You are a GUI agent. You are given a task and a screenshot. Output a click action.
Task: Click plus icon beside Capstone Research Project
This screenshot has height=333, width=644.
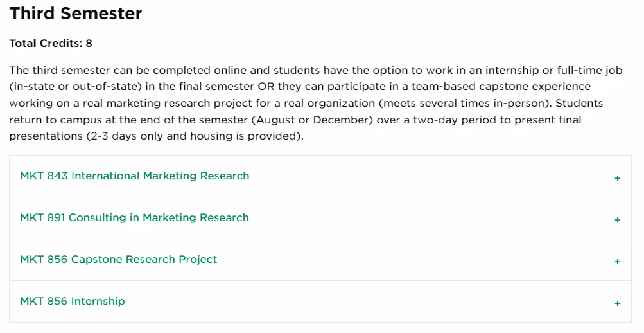[617, 262]
